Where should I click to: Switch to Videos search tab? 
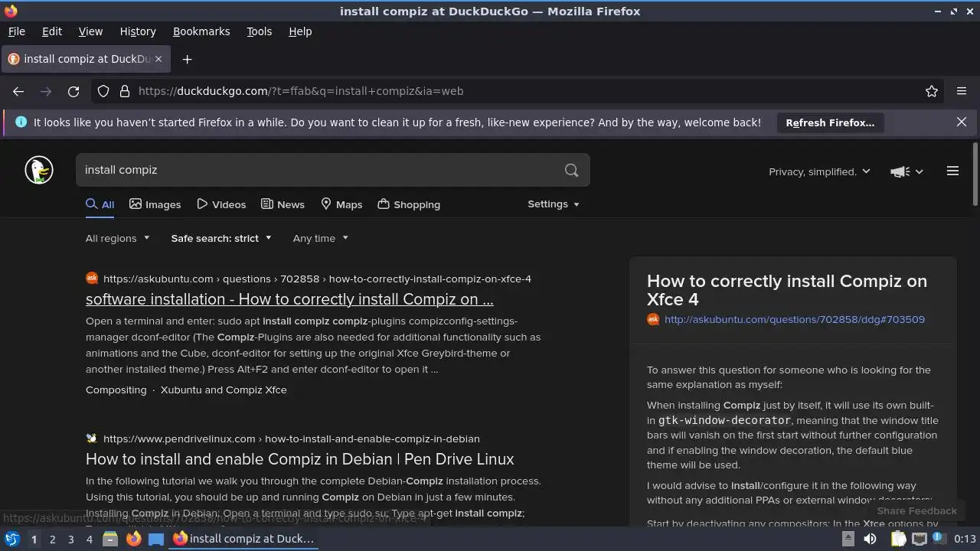tap(221, 204)
